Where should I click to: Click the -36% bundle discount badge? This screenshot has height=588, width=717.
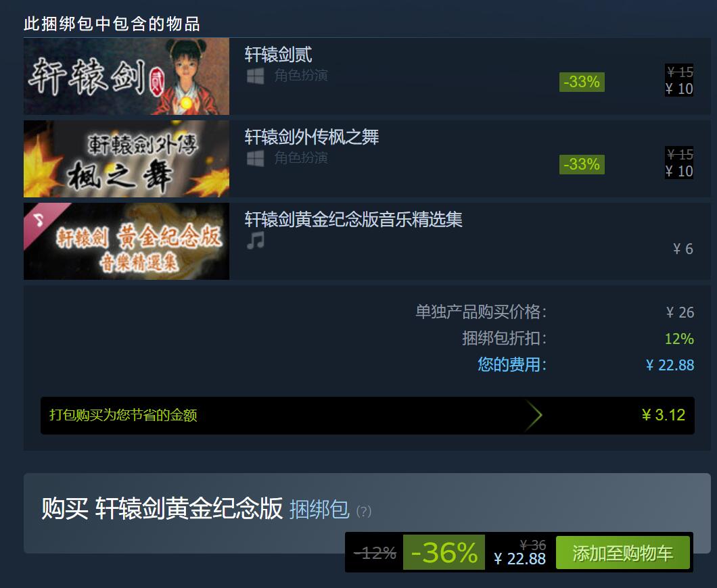pos(444,552)
